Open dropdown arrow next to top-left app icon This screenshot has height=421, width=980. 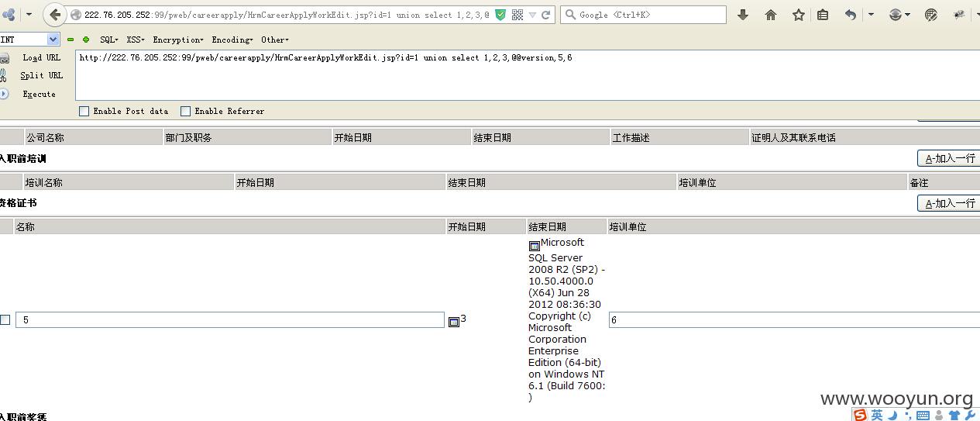[x=29, y=15]
